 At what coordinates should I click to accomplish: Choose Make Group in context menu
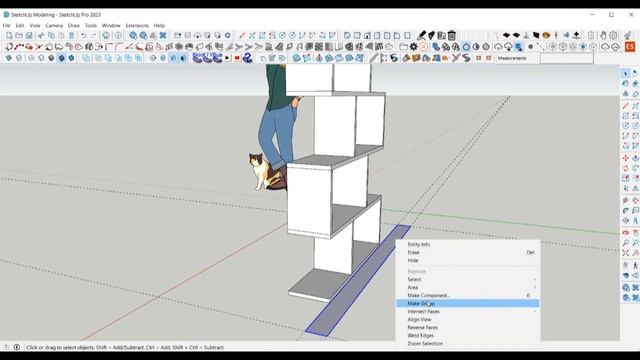468,303
